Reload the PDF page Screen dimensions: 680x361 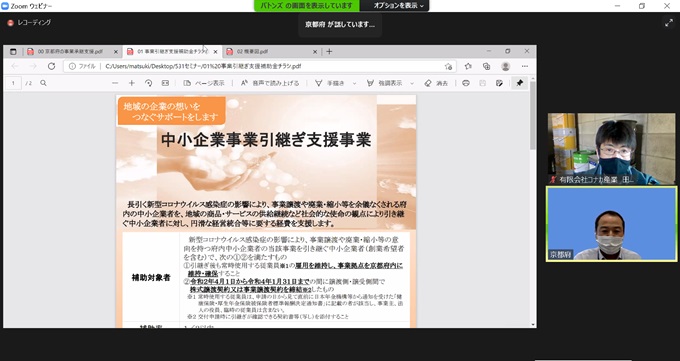tap(51, 66)
